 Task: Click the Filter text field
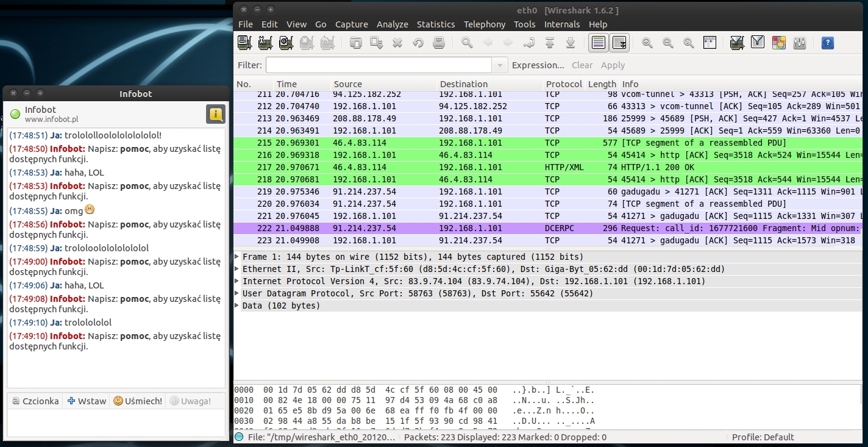pos(379,65)
